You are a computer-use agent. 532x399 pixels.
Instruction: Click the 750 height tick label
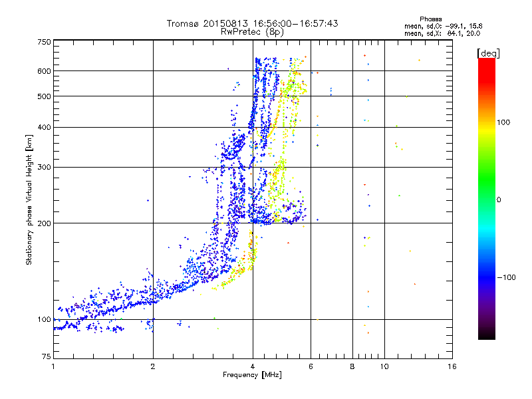pyautogui.click(x=44, y=42)
